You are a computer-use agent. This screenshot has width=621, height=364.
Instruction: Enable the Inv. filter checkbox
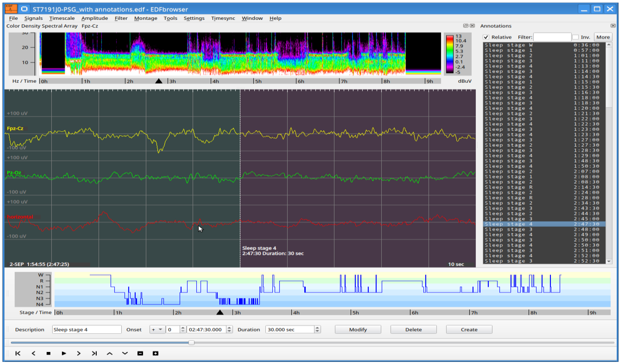pos(575,37)
